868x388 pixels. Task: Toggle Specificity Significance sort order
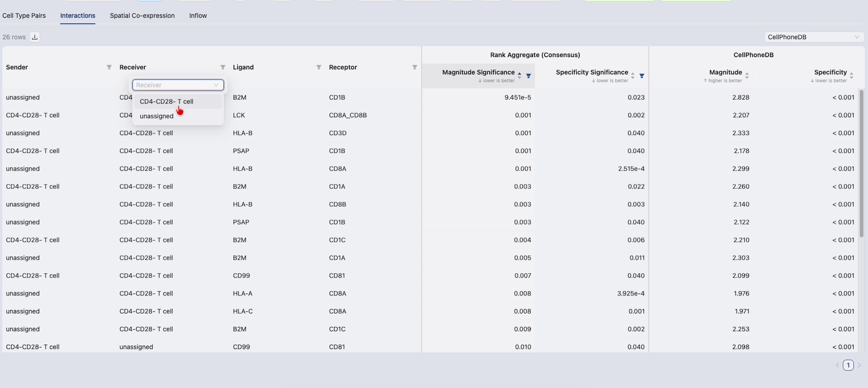tap(633, 76)
